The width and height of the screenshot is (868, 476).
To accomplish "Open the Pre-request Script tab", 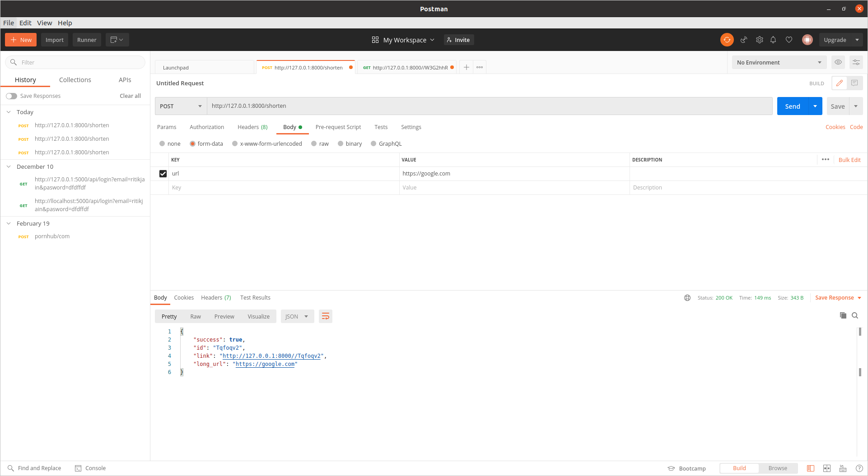I will click(338, 127).
